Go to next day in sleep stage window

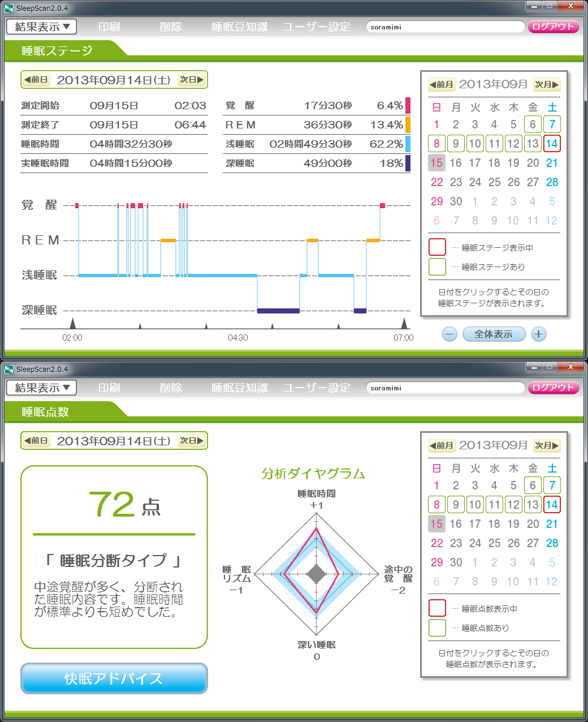point(192,80)
